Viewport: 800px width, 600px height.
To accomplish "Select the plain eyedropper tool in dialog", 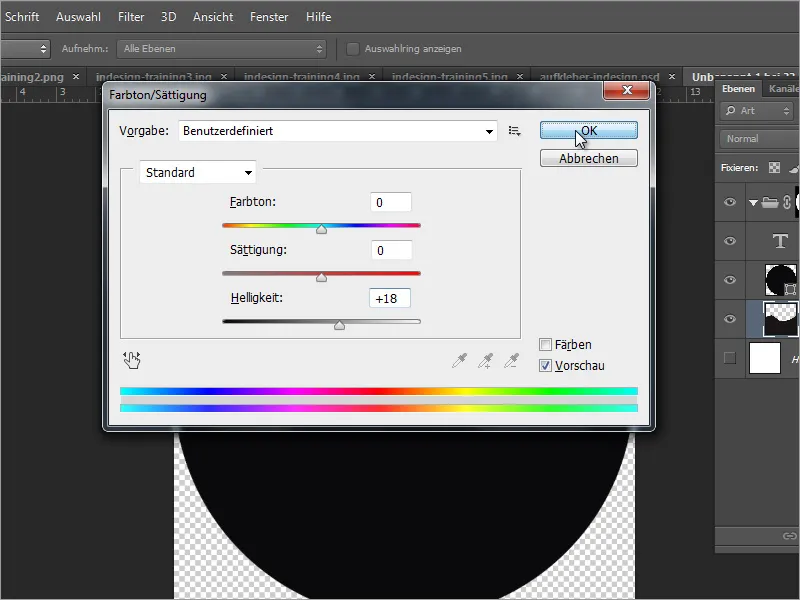I will tap(459, 361).
